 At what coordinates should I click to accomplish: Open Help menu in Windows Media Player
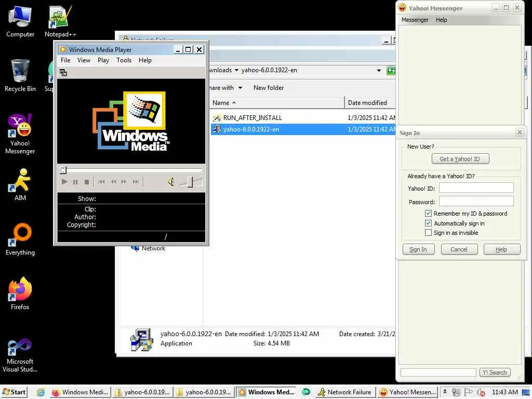pos(145,60)
